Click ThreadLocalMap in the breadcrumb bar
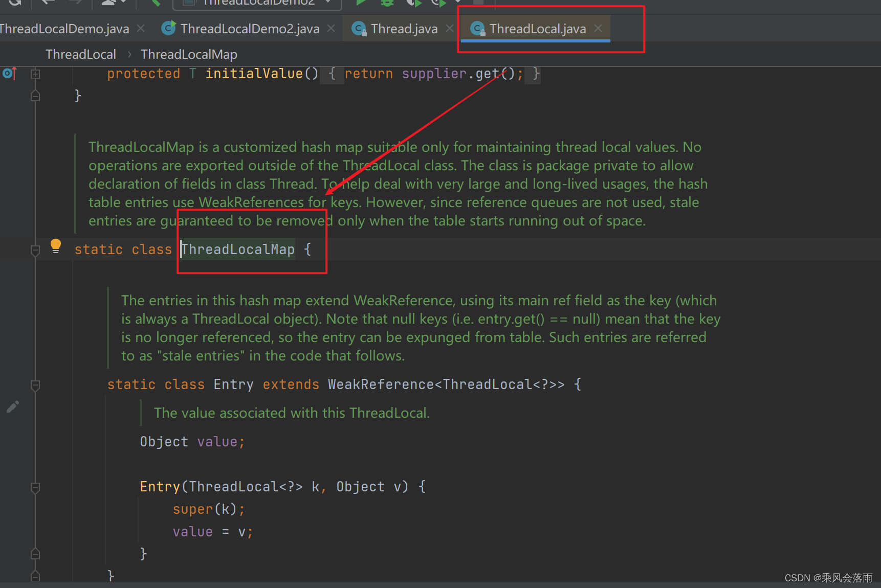Screen dimensions: 881x588 189,54
